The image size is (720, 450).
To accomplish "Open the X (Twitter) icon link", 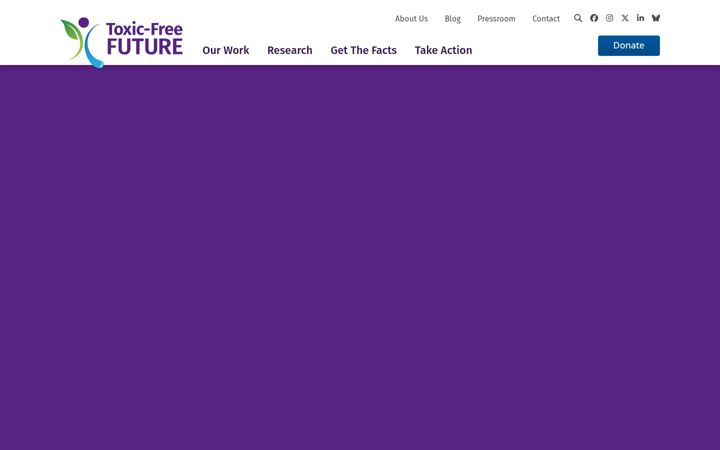I will click(x=625, y=18).
